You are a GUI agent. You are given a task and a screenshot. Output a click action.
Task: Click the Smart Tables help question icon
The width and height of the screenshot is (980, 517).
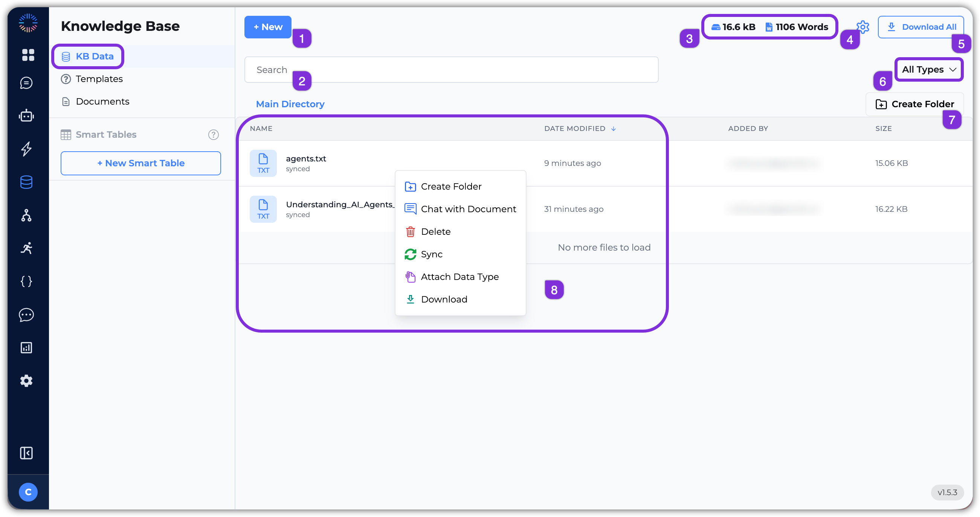(213, 135)
